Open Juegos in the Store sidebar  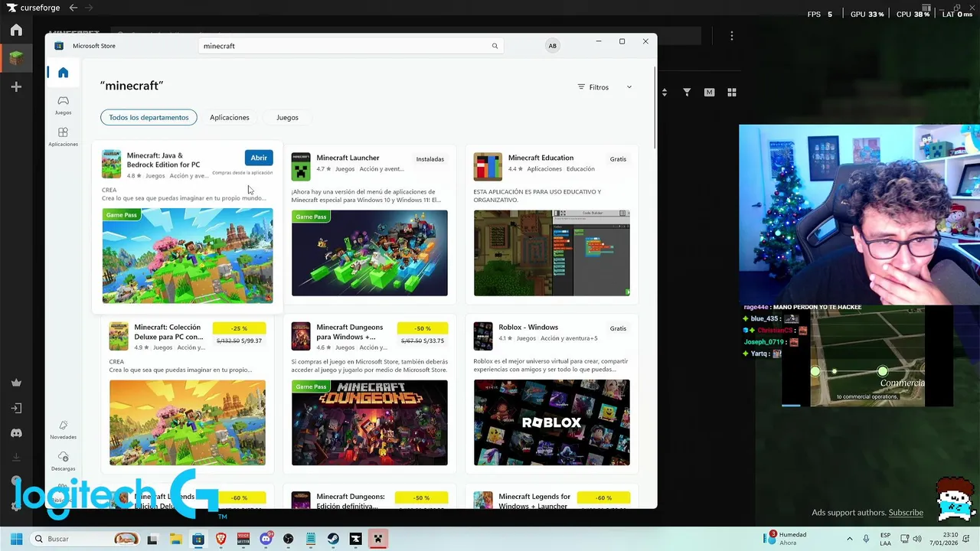[63, 105]
